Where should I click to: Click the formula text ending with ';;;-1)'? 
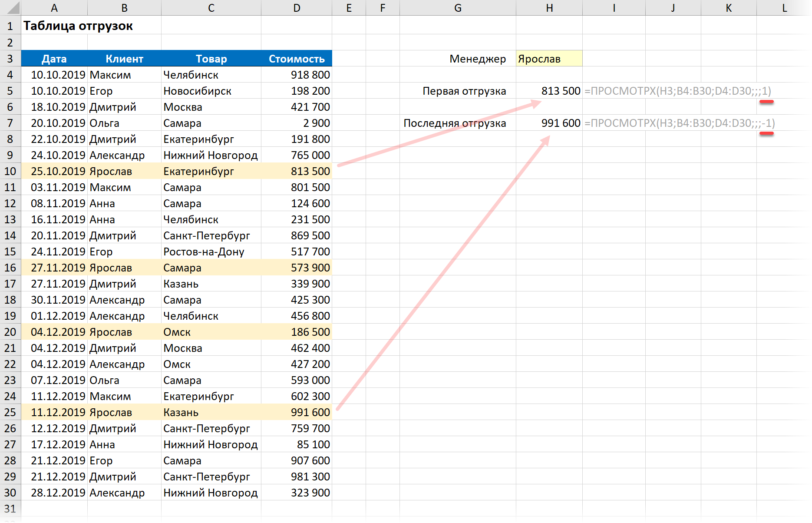click(x=680, y=123)
